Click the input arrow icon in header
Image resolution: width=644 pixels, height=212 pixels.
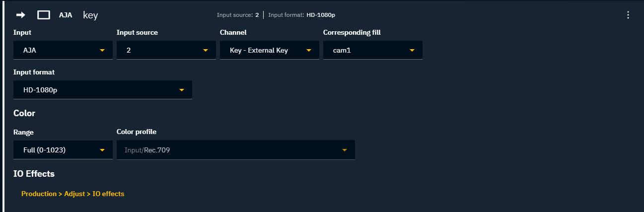[x=20, y=15]
